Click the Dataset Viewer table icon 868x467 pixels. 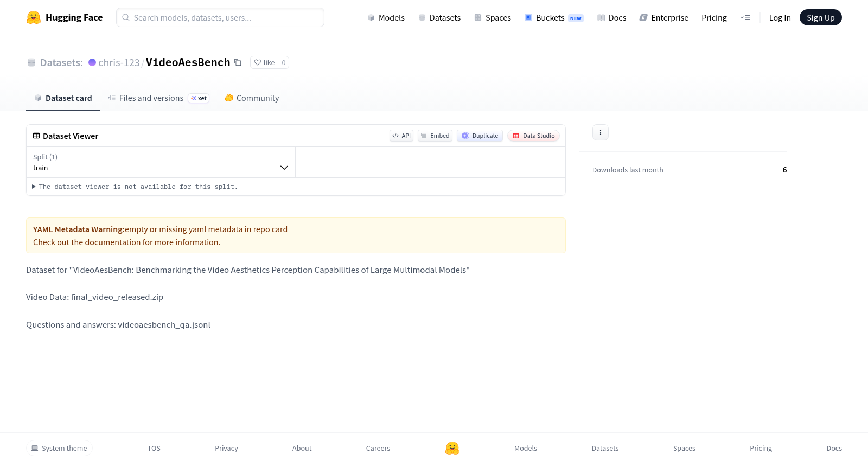point(36,136)
